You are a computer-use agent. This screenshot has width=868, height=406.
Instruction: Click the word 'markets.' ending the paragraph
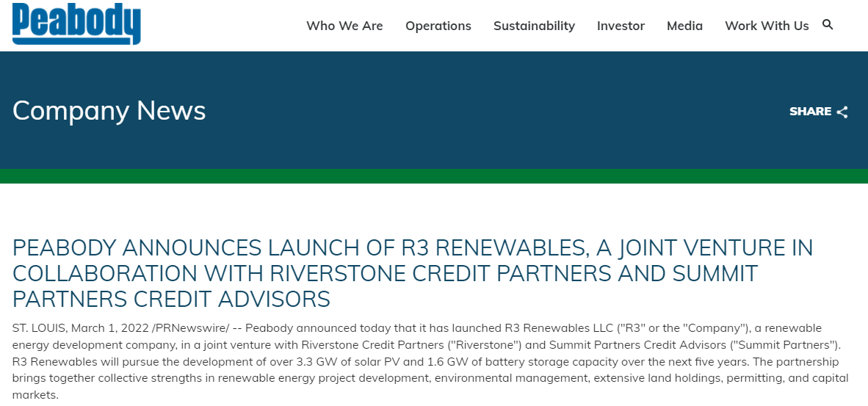click(x=35, y=396)
